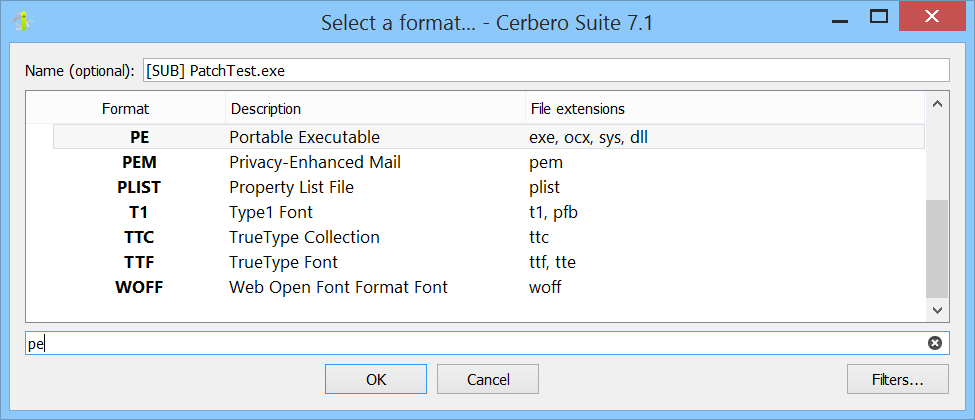Click the 'ttf, tte' extensions cell
The image size is (975, 420).
[x=552, y=262]
